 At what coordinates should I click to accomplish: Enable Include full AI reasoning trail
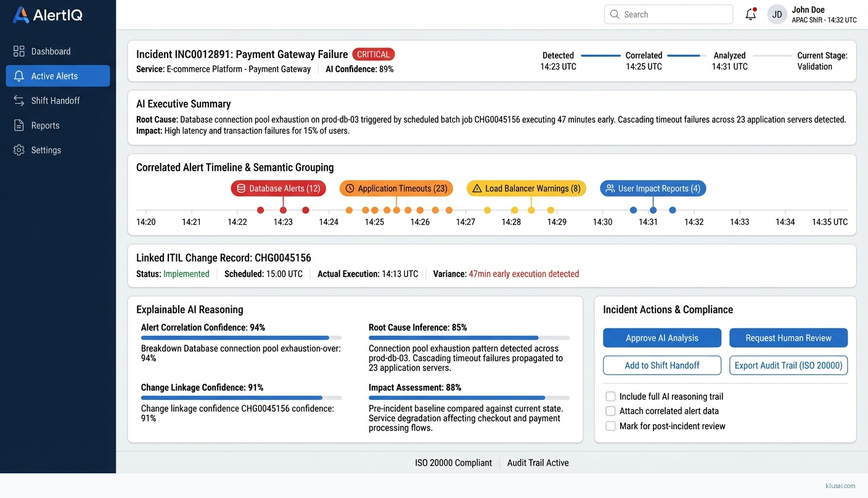click(610, 396)
